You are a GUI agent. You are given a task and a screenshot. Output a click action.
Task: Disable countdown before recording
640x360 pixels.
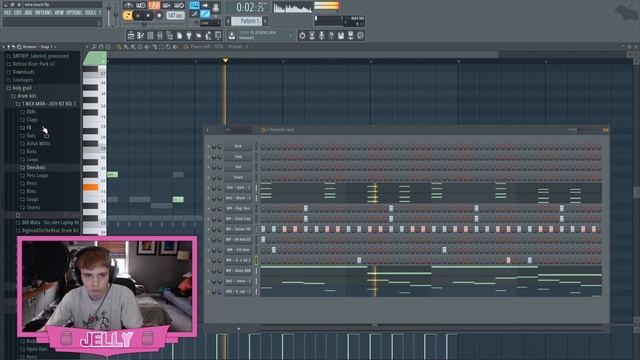154,5
